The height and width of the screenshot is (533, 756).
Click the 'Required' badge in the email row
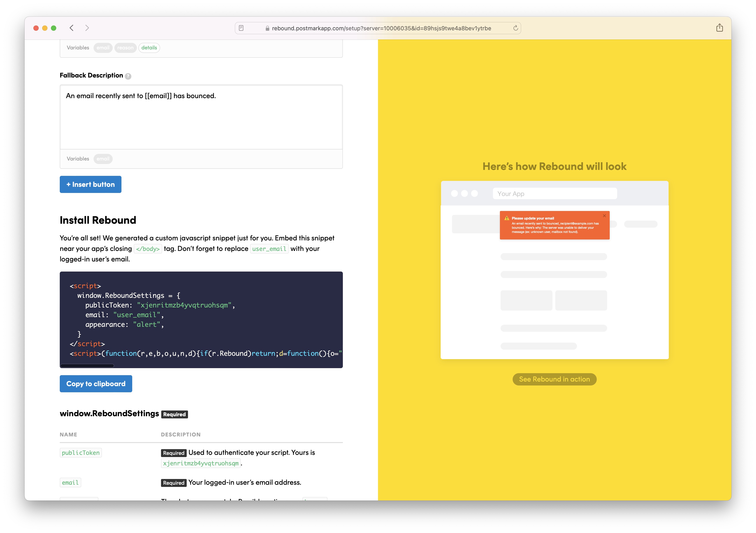[174, 483]
